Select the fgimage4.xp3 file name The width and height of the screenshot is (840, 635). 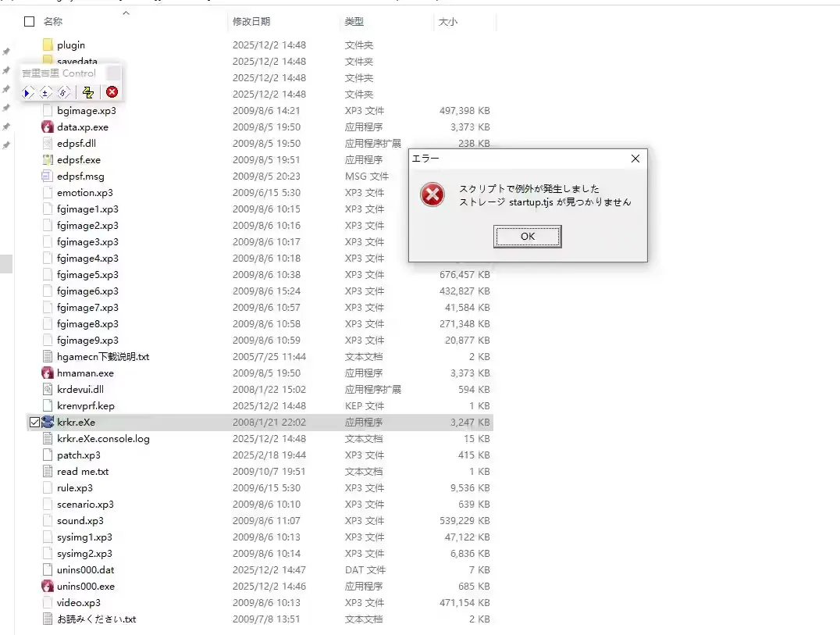pos(88,258)
